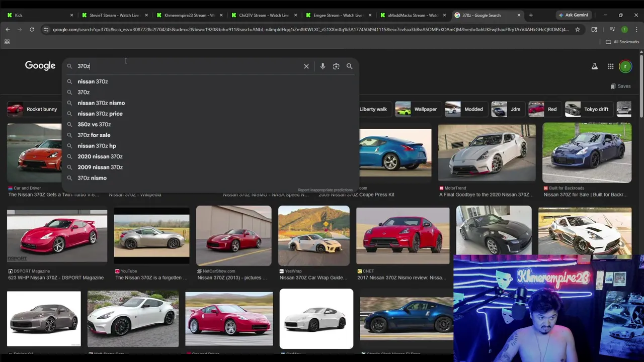Image resolution: width=644 pixels, height=362 pixels.
Task: Close the Emgee Stream tab
Action: (x=370, y=15)
